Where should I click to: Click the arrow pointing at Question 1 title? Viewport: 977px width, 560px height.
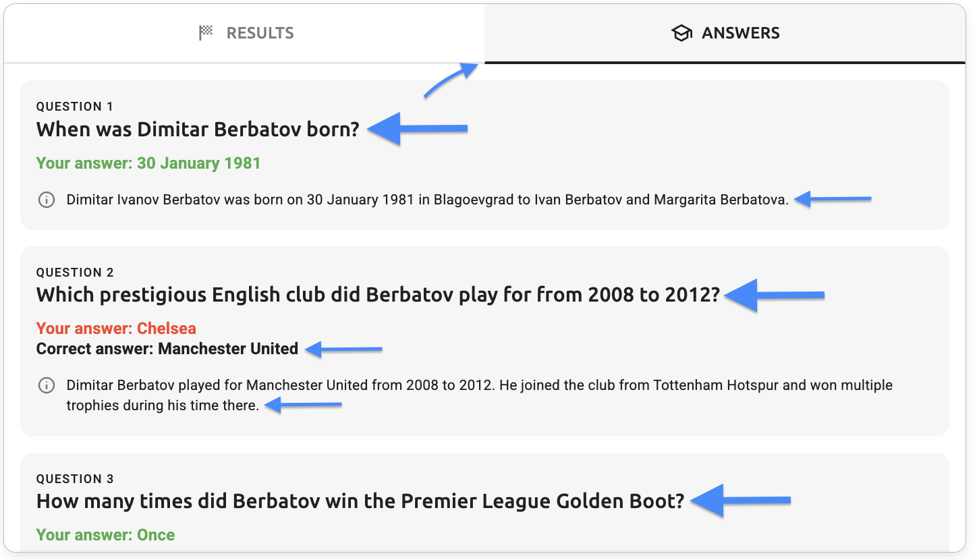click(418, 129)
